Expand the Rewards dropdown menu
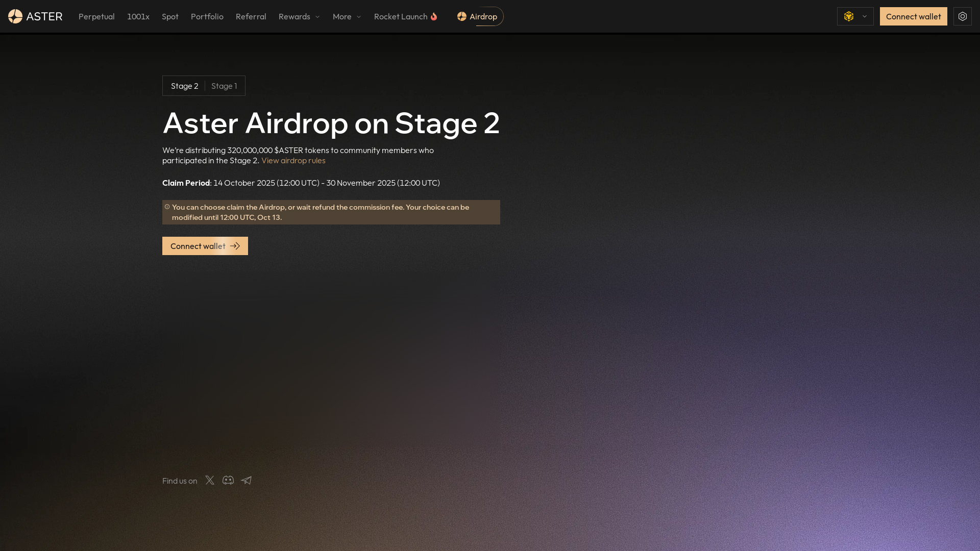Image resolution: width=980 pixels, height=551 pixels. pos(299,16)
